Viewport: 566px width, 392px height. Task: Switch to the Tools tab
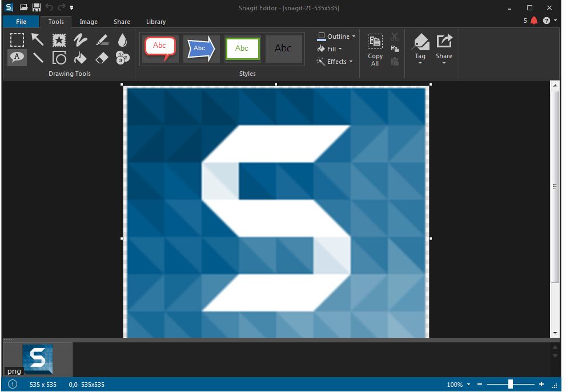coord(56,22)
